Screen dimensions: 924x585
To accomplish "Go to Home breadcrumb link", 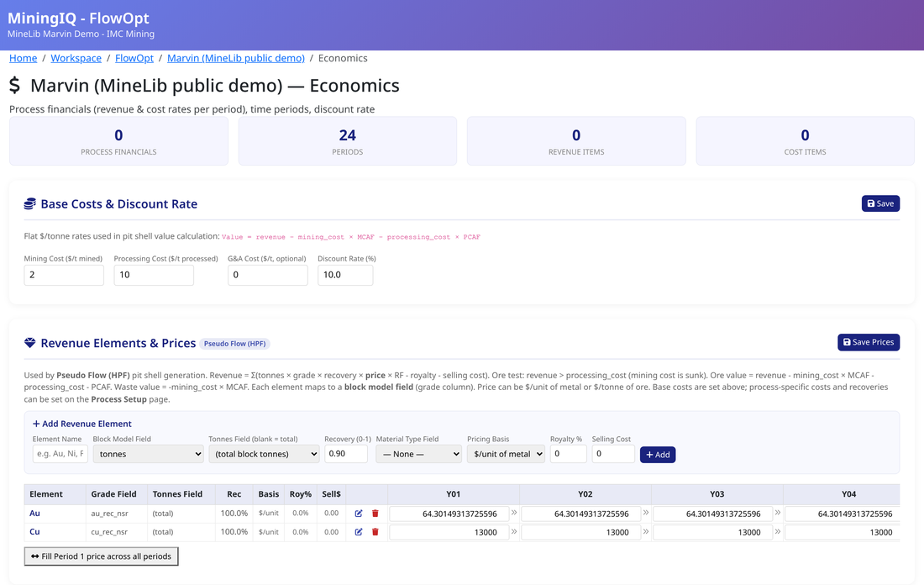I will pos(23,58).
